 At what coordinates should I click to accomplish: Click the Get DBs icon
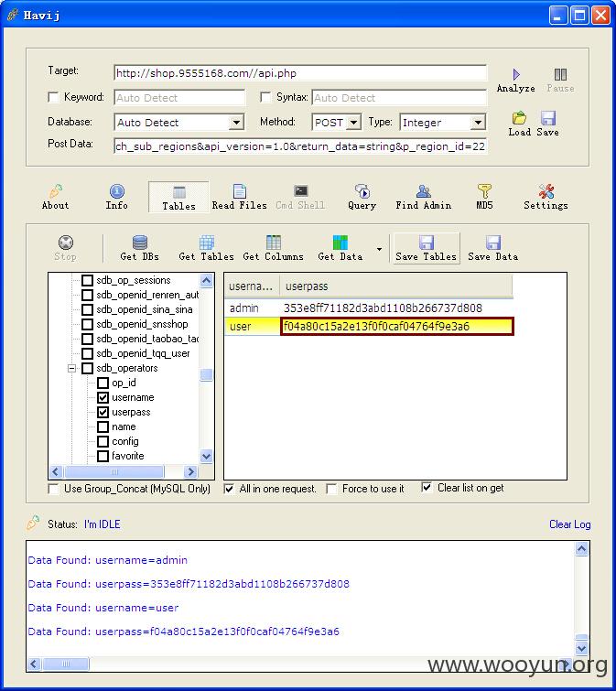click(140, 243)
